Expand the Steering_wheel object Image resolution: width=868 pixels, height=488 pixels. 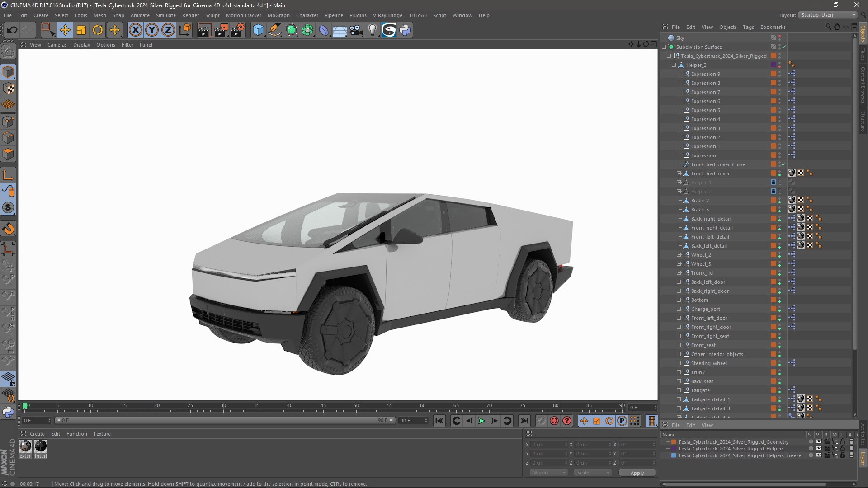[x=679, y=363]
